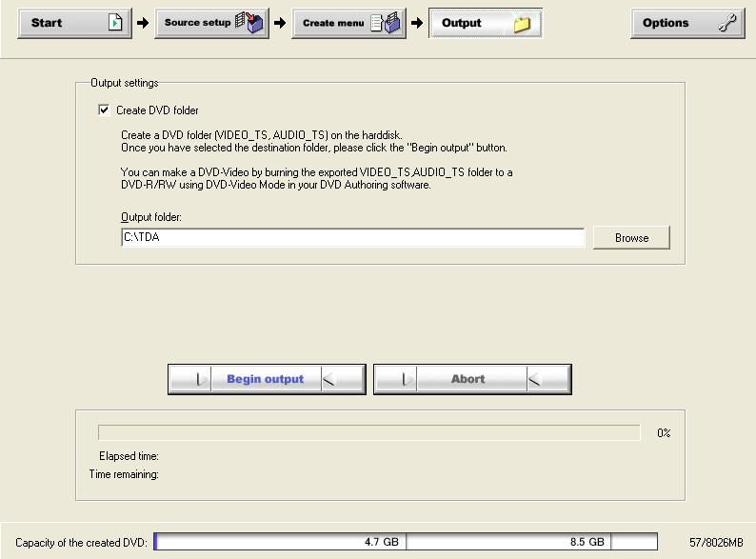Open the Start step tab

coord(74,23)
